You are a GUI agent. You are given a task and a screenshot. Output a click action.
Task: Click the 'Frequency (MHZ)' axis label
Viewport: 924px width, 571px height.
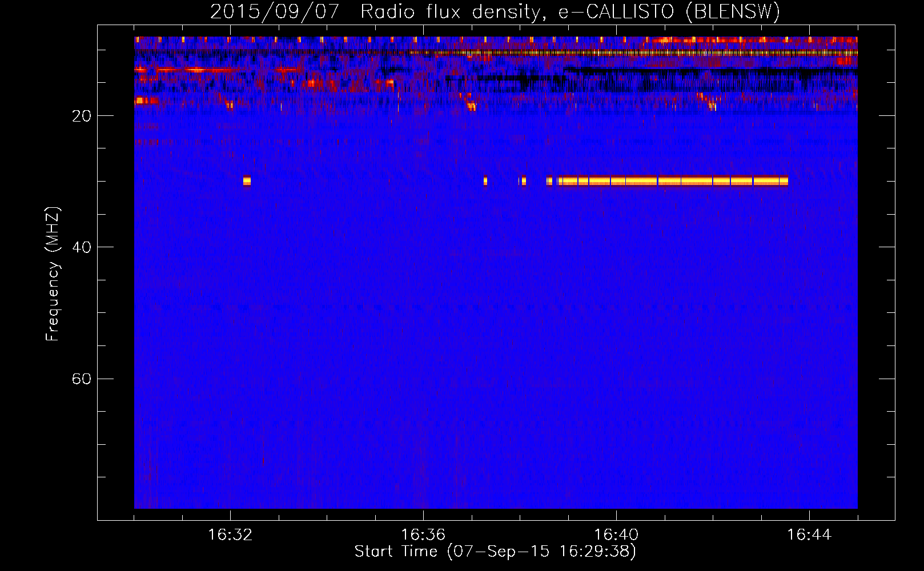[x=53, y=274]
